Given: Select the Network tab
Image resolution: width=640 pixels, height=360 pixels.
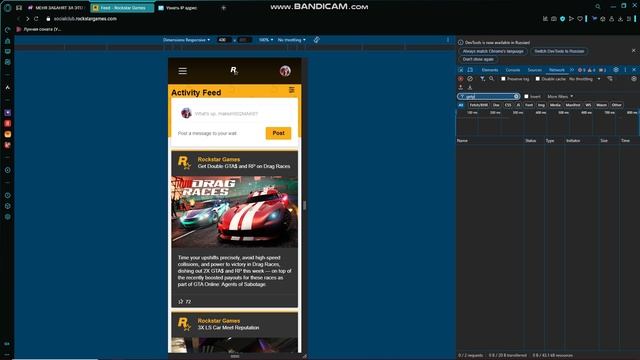Looking at the screenshot, I should pyautogui.click(x=557, y=70).
